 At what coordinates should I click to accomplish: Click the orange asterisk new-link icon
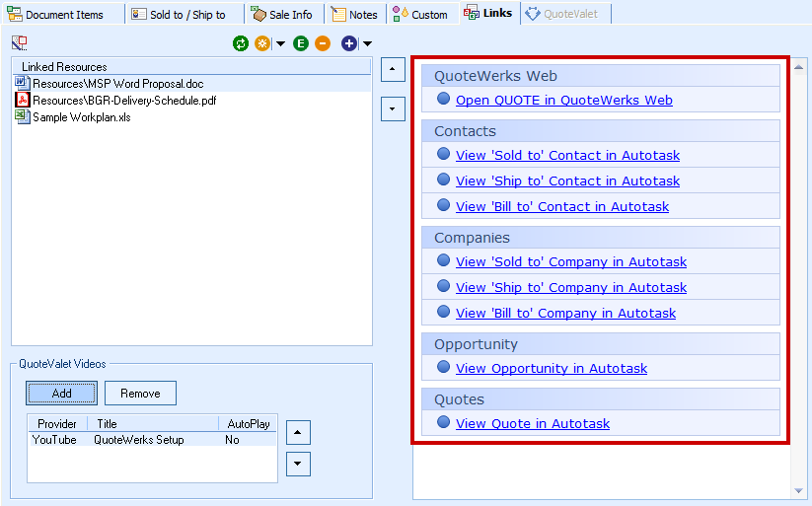(x=262, y=43)
